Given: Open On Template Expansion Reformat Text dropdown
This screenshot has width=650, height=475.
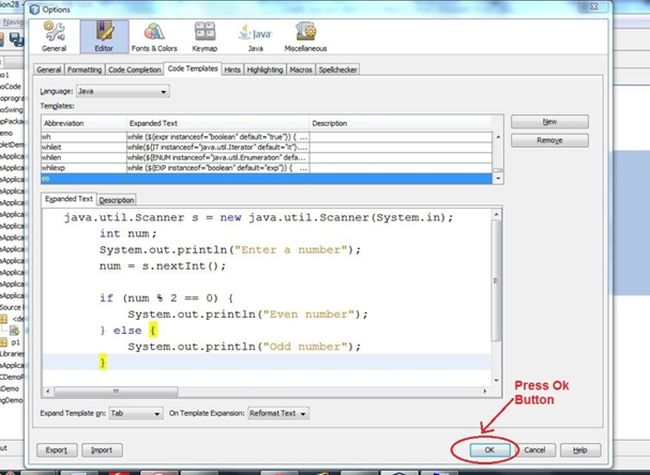Looking at the screenshot, I should click(x=278, y=413).
